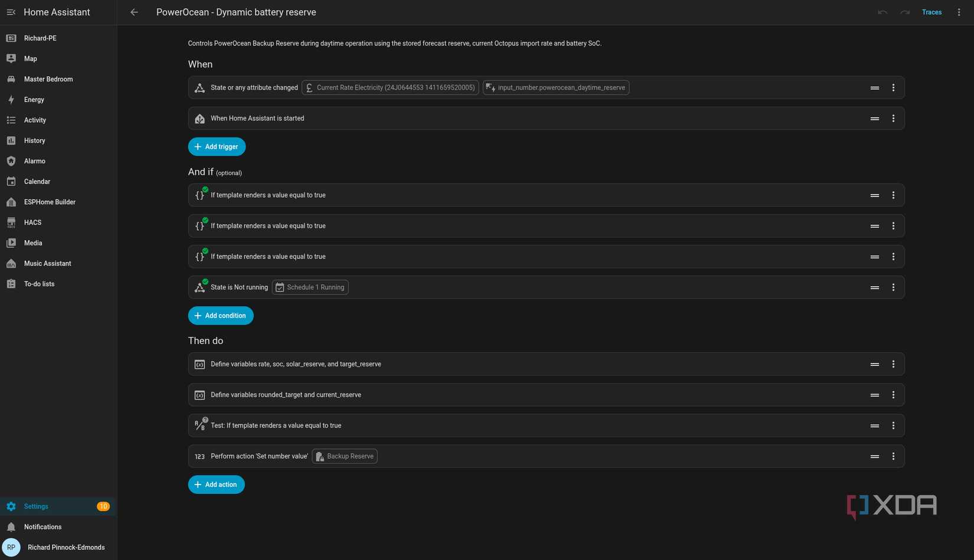The image size is (974, 560).
Task: Open three-dot menu for Set number value action
Action: click(x=893, y=456)
